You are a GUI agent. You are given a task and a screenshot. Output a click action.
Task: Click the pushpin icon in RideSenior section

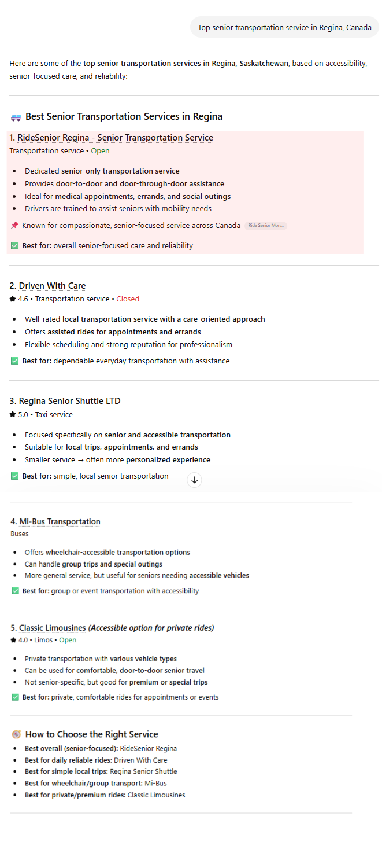pos(14,225)
